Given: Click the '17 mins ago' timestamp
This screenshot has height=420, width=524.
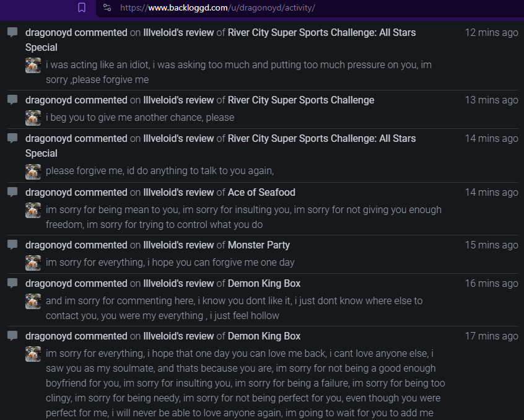Looking at the screenshot, I should [491, 336].
